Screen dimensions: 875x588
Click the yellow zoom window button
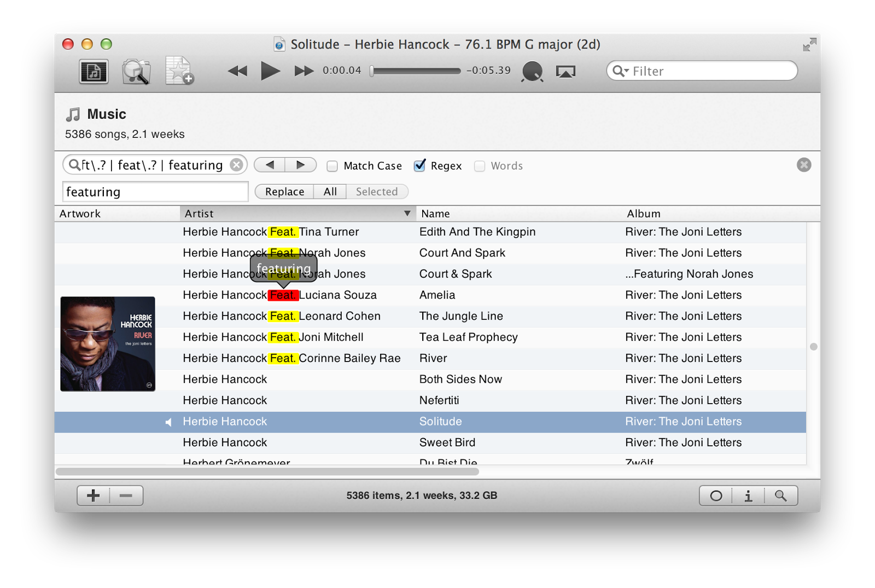pos(87,44)
